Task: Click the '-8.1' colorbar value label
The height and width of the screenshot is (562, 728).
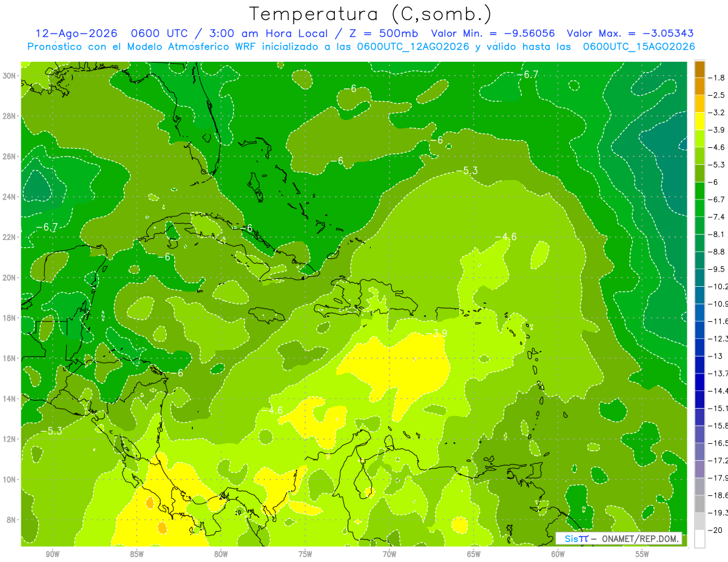Action: click(716, 234)
